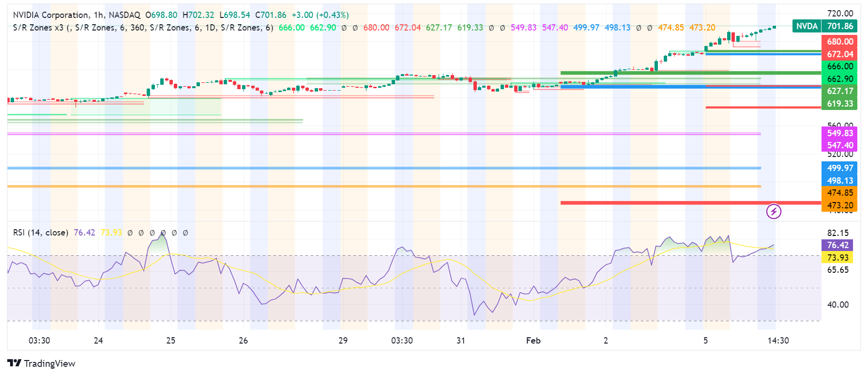Select the blue 499.97 price label
The image size is (868, 376).
839,168
